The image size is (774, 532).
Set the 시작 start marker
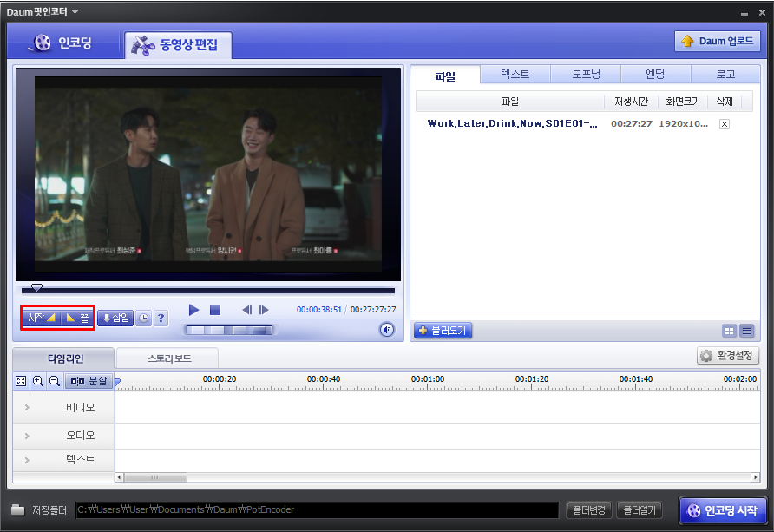tap(41, 318)
